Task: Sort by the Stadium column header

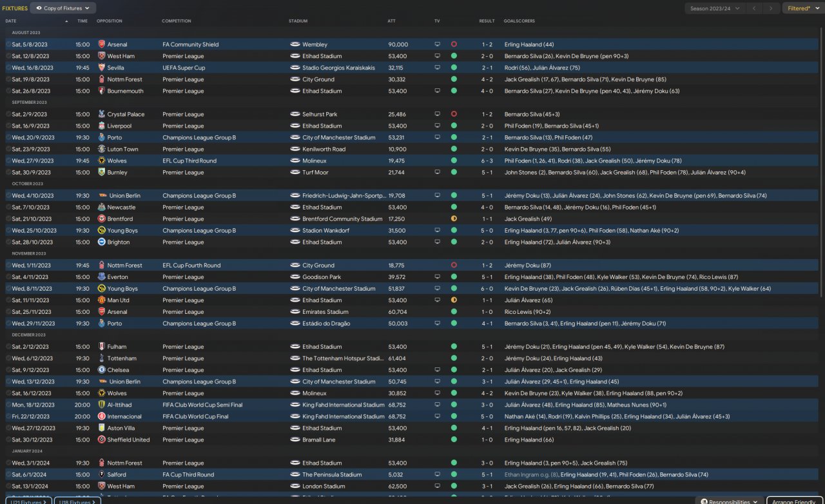Action: click(x=298, y=21)
